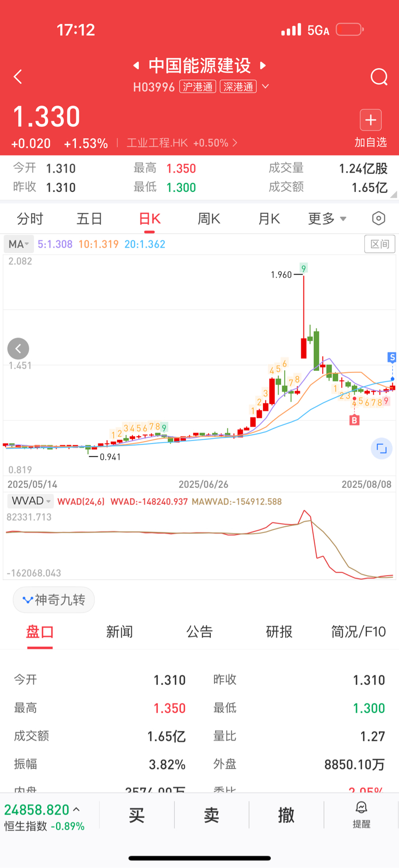Tap the 1.330 current price
The width and height of the screenshot is (399, 868).
pos(46,116)
